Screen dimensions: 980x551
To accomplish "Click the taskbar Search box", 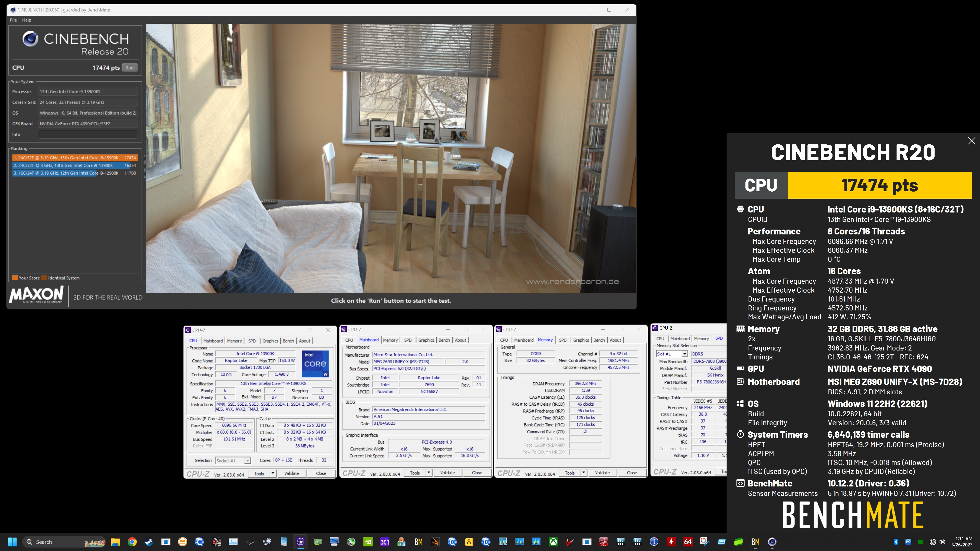I will pos(64,542).
